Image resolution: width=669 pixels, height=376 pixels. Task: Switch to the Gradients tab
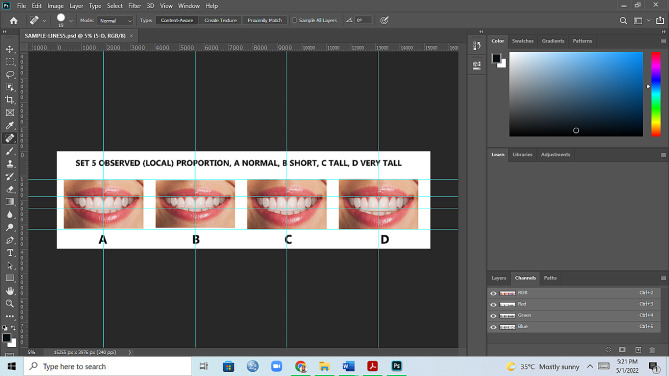pos(553,41)
